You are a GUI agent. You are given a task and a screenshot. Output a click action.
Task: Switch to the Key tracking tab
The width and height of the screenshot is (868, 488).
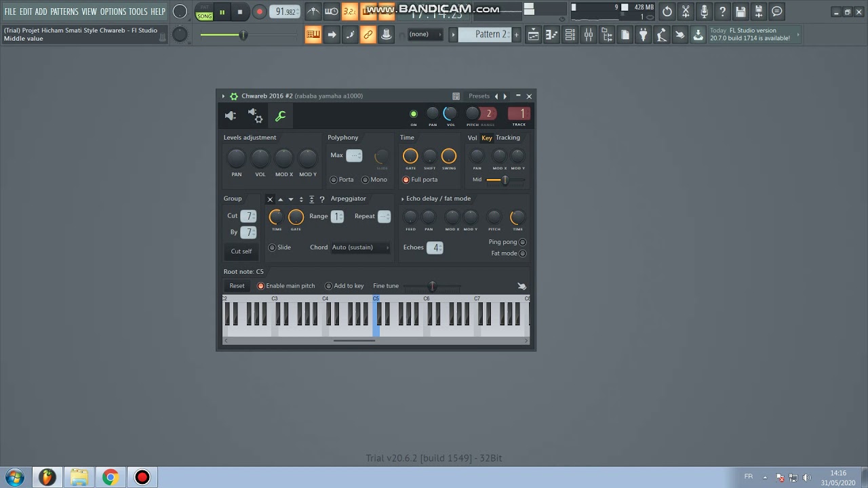click(487, 138)
